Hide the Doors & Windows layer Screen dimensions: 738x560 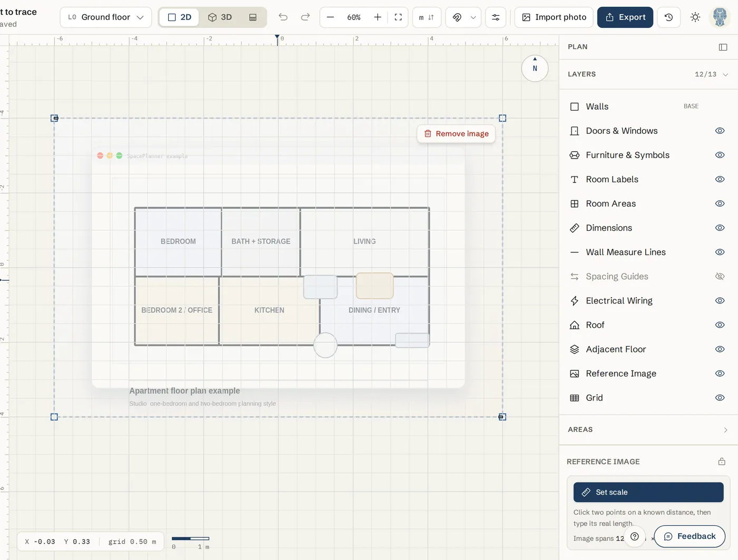tap(720, 131)
